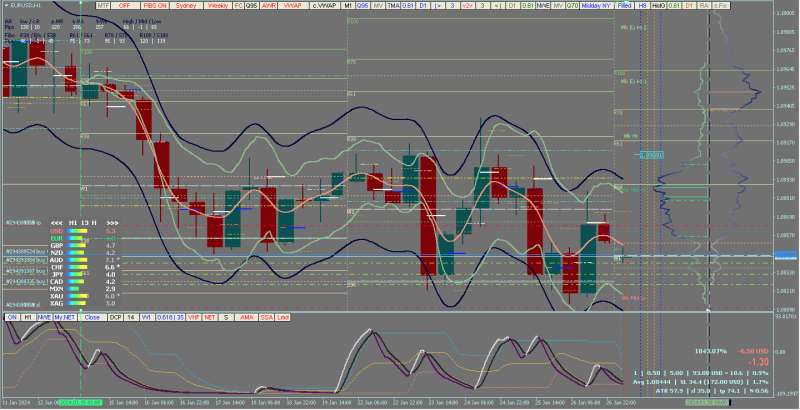Click the RA button

point(705,6)
